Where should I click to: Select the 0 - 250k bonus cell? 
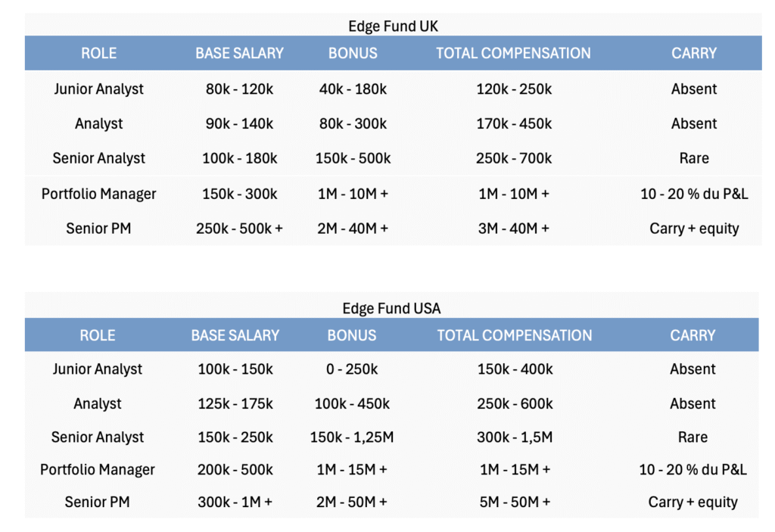pyautogui.click(x=352, y=370)
